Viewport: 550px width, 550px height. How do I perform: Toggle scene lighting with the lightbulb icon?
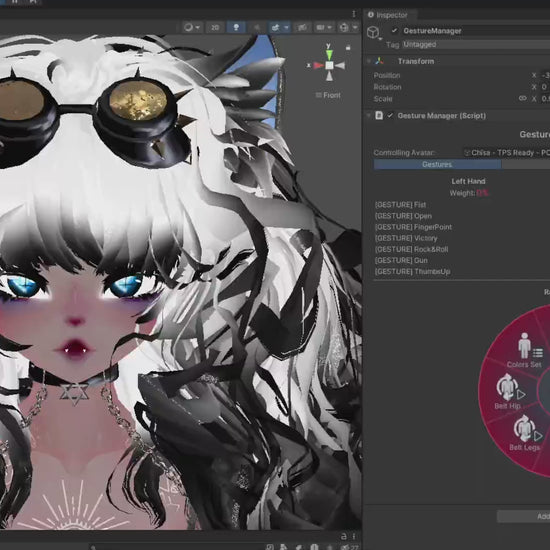click(x=236, y=27)
